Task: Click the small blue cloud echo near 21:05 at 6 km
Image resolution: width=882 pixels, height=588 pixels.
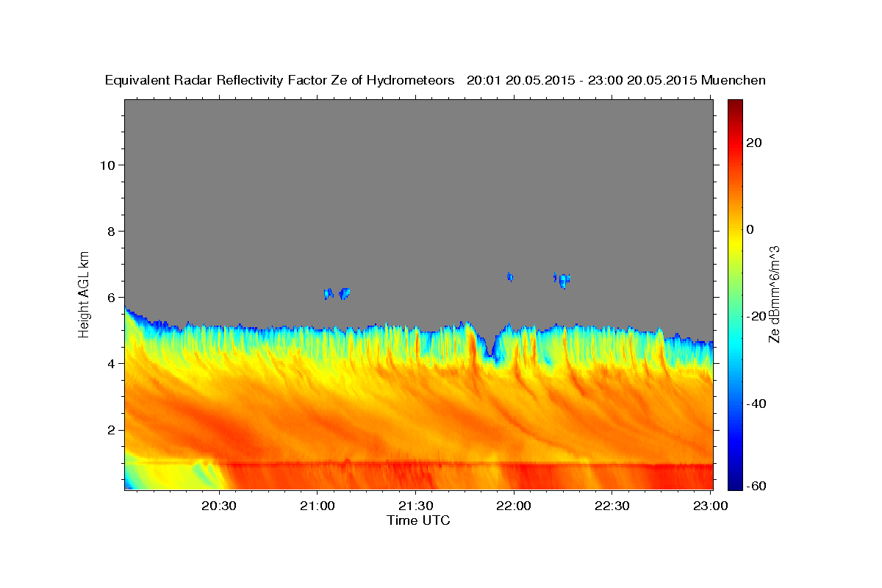Action: (337, 293)
